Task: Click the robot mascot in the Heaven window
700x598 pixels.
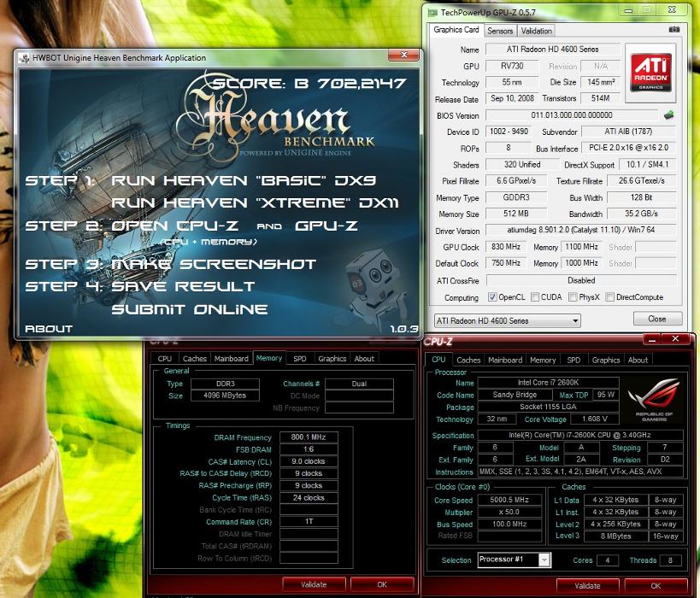Action: (x=375, y=285)
